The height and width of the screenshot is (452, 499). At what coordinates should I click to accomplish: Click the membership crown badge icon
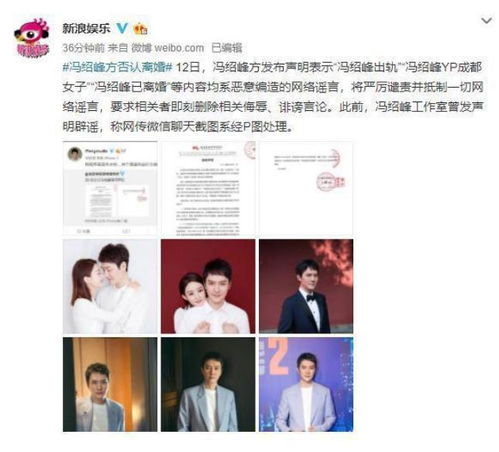(140, 29)
